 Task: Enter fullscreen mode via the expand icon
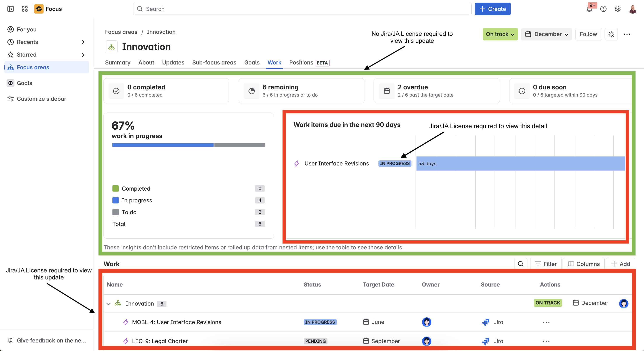pos(611,34)
